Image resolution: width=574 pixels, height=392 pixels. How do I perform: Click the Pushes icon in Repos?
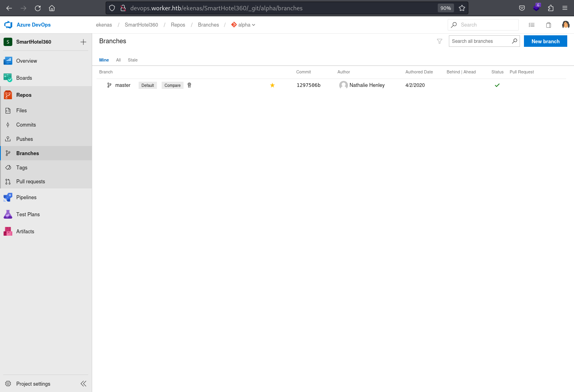click(x=8, y=139)
